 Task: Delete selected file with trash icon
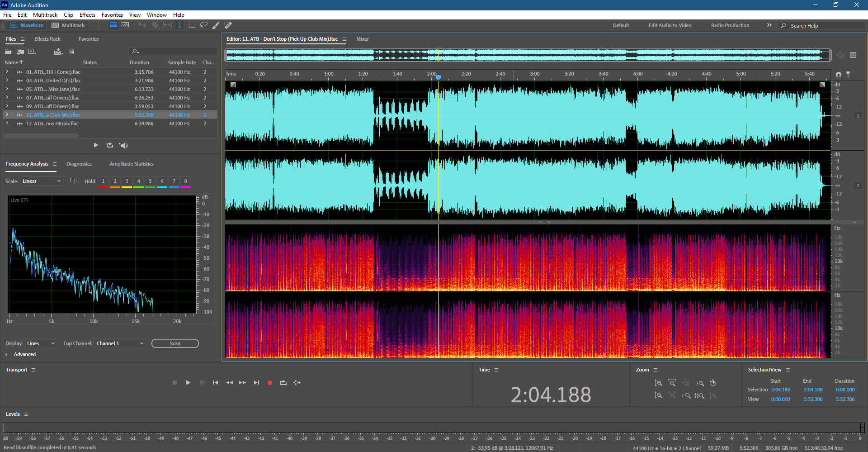pos(71,52)
